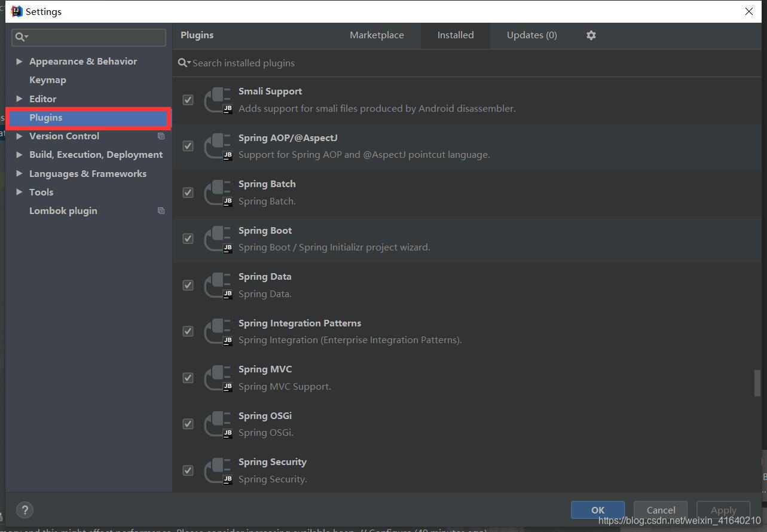This screenshot has width=767, height=532.
Task: Select the Spring Security plugin name text
Action: click(x=272, y=462)
